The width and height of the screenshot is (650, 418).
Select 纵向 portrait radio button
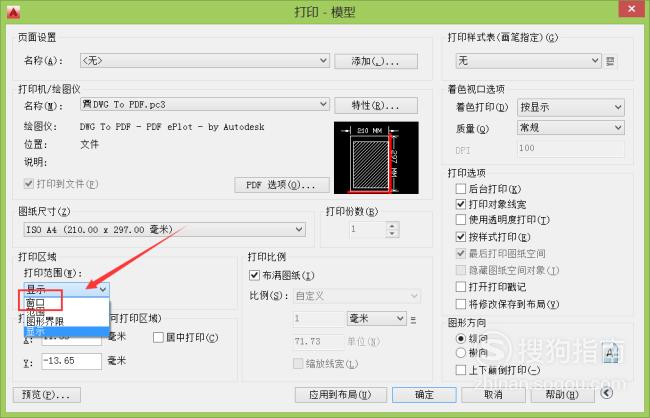coord(461,339)
